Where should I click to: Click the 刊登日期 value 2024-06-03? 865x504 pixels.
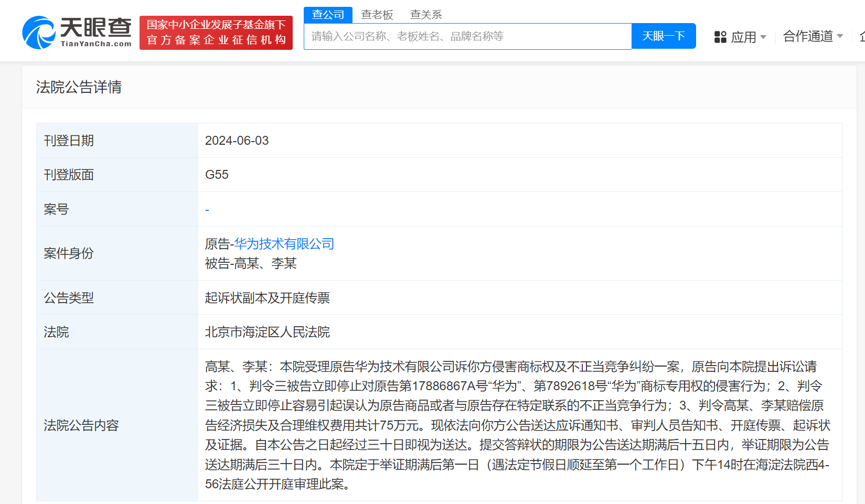click(x=237, y=140)
